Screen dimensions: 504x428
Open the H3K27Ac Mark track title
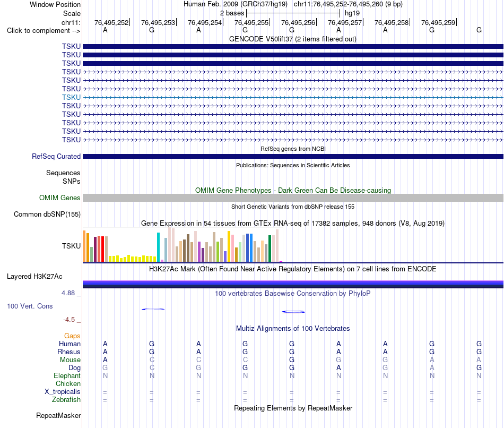pos(293,269)
